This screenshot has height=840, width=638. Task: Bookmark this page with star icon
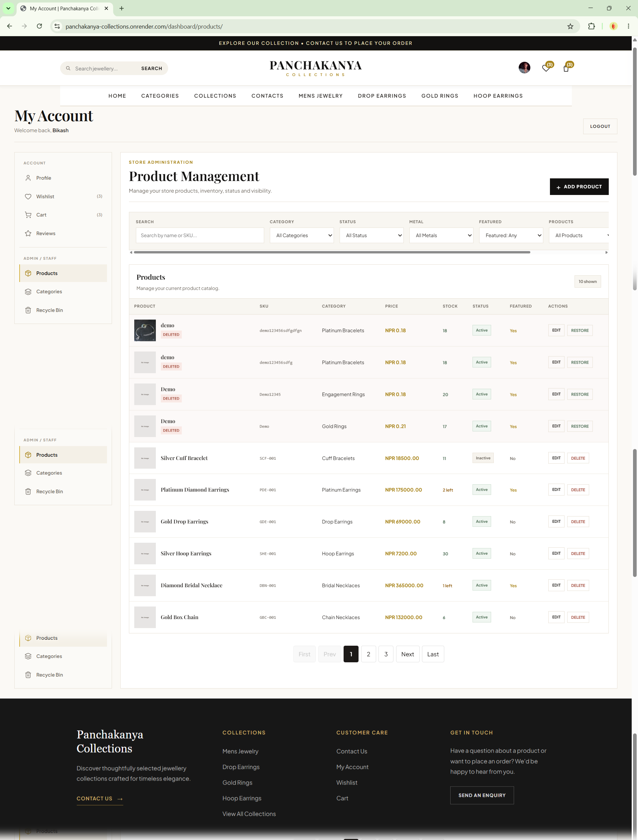click(x=570, y=26)
